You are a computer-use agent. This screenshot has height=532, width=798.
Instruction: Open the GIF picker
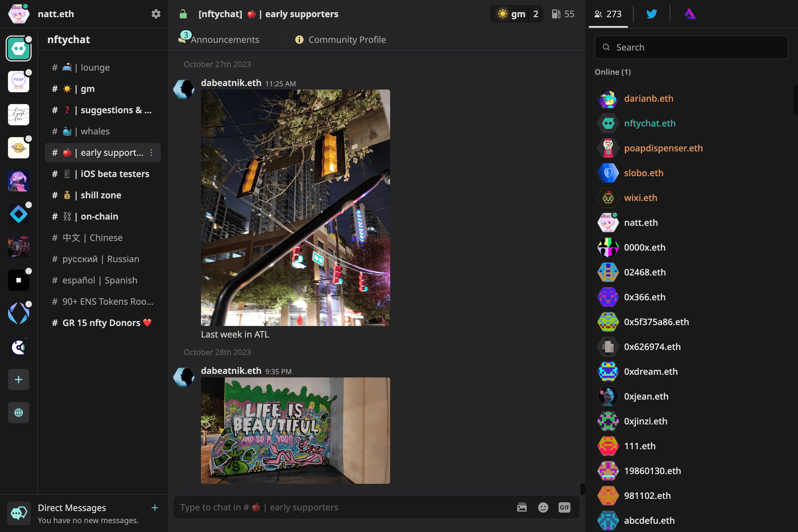click(564, 507)
